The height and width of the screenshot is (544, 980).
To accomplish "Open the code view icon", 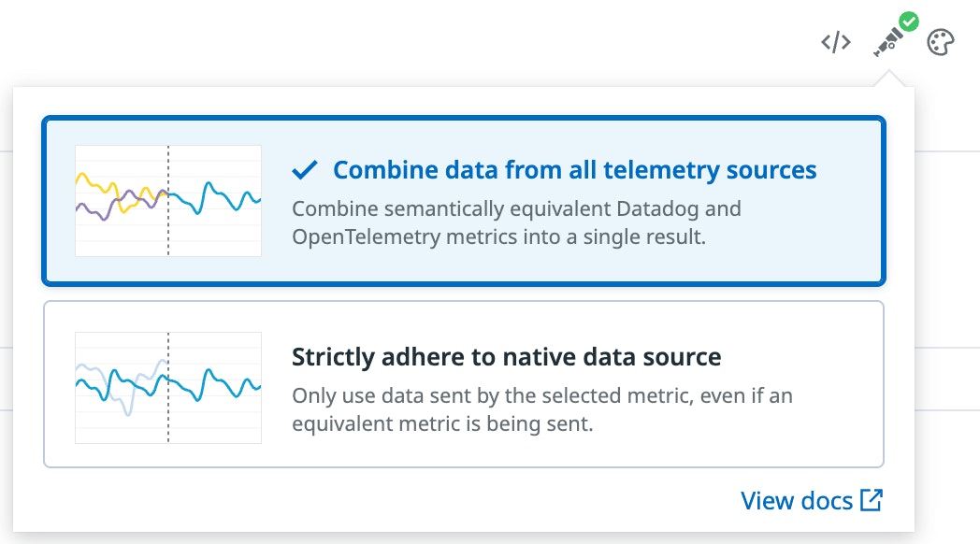I will click(835, 42).
